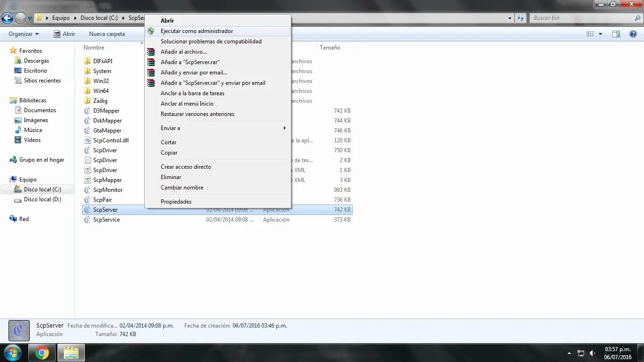Sort files by Tamaño column header
The width and height of the screenshot is (644, 362).
[x=330, y=48]
